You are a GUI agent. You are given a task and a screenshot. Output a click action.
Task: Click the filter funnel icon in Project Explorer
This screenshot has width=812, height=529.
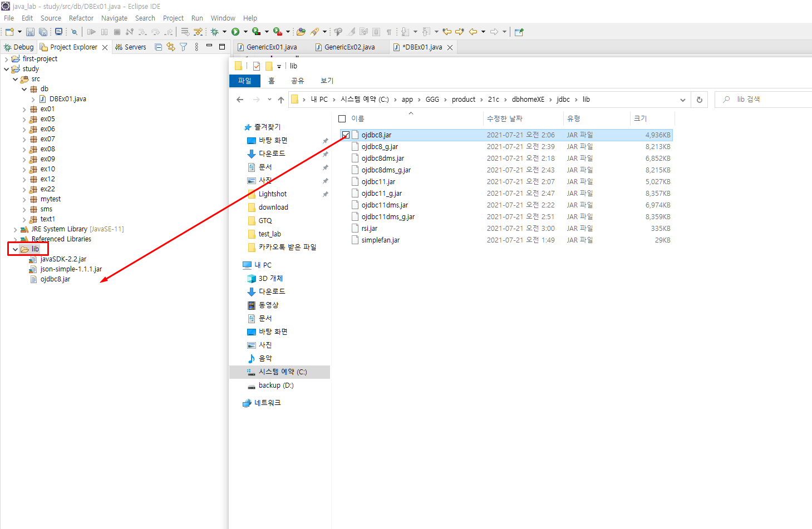click(x=183, y=47)
